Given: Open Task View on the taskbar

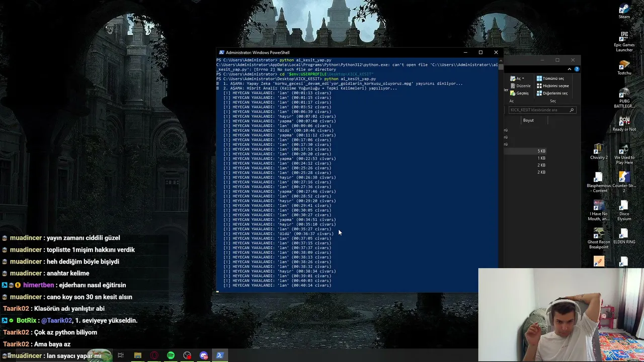Looking at the screenshot, I should 121,355.
